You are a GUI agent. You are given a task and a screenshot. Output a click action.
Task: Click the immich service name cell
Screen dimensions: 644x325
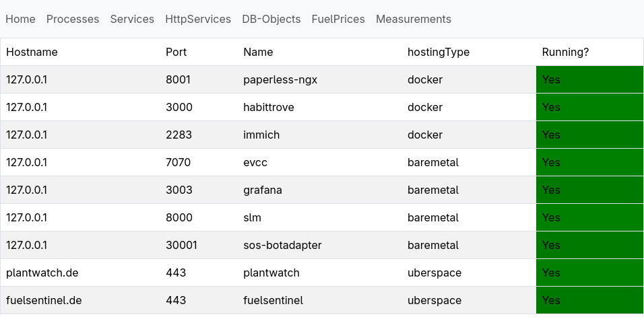click(x=319, y=135)
